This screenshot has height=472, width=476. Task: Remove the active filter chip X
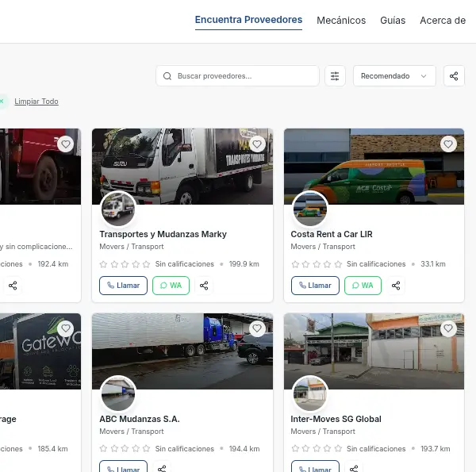(x=2, y=102)
